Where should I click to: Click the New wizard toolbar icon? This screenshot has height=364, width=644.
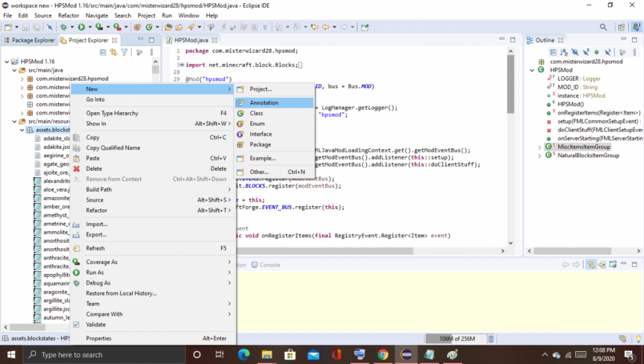pos(8,27)
